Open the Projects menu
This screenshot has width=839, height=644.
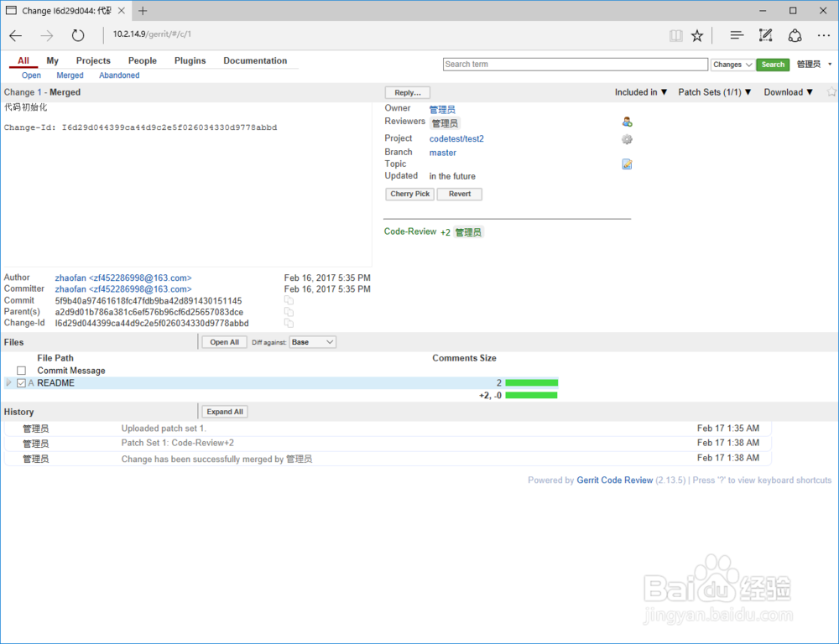click(x=93, y=60)
